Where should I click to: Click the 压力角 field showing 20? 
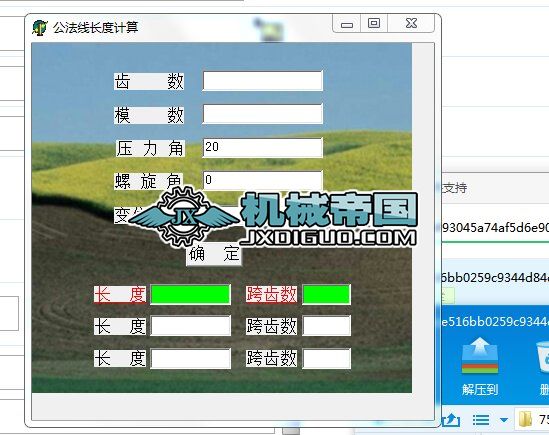coord(263,147)
